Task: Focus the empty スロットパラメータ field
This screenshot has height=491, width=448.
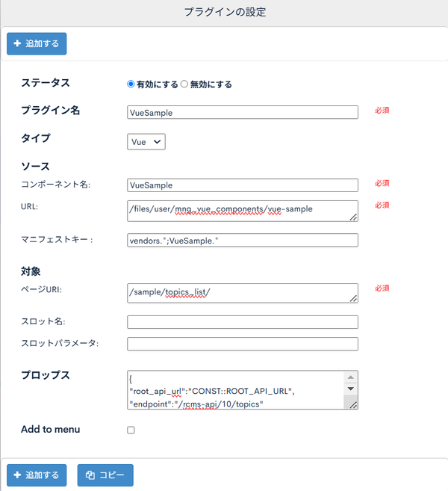Action: tap(243, 344)
